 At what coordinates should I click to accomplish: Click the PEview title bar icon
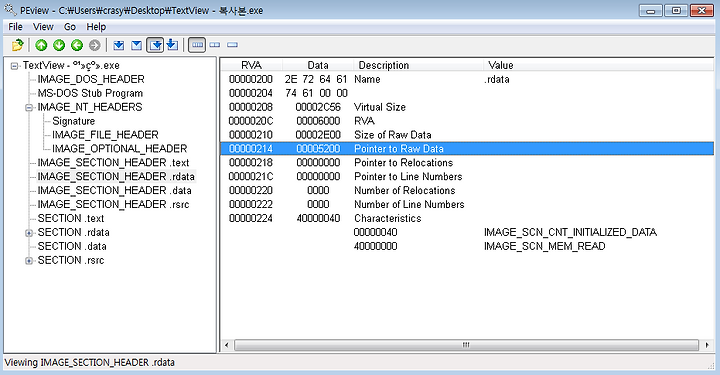click(10, 10)
